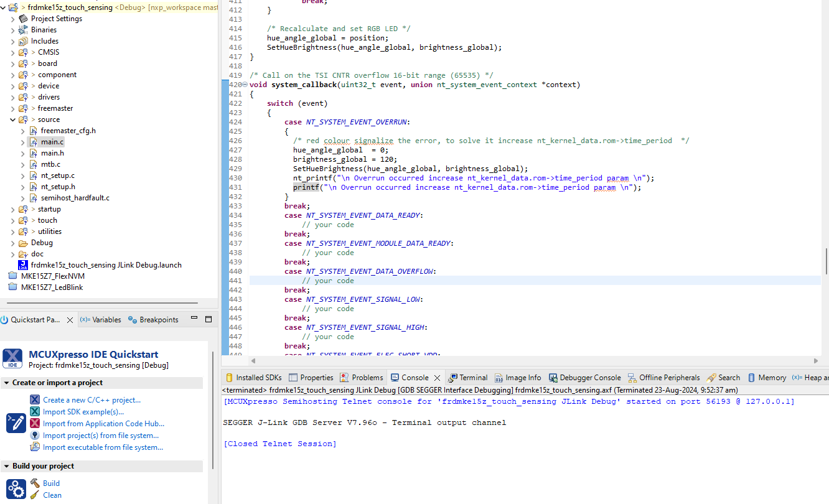Expand the startup folder
Screen dimensions: 829x504
[12, 208]
